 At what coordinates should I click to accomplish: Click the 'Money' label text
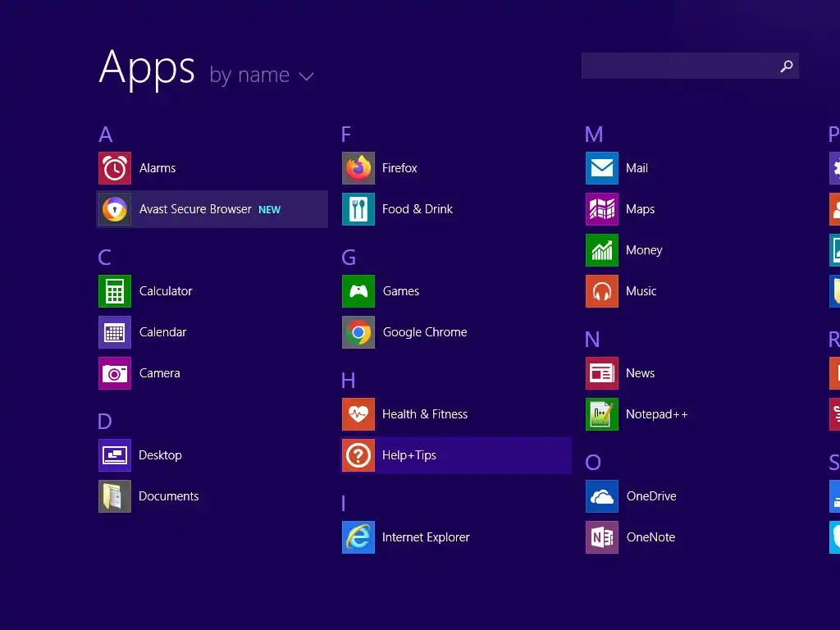click(644, 250)
